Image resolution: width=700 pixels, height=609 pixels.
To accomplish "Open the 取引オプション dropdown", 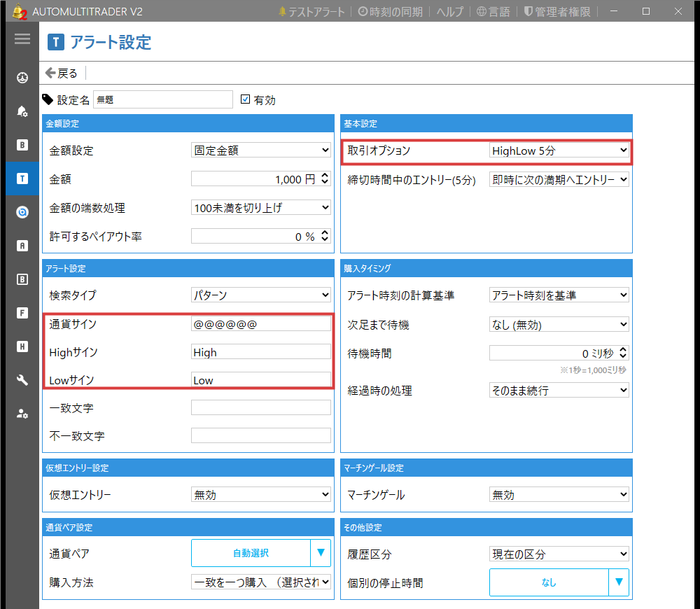I will [x=559, y=150].
